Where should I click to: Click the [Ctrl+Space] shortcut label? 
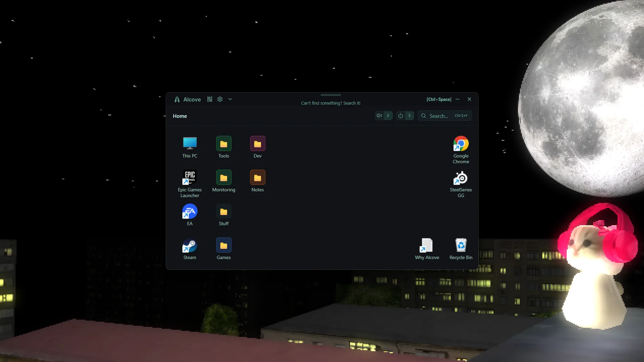click(x=439, y=99)
